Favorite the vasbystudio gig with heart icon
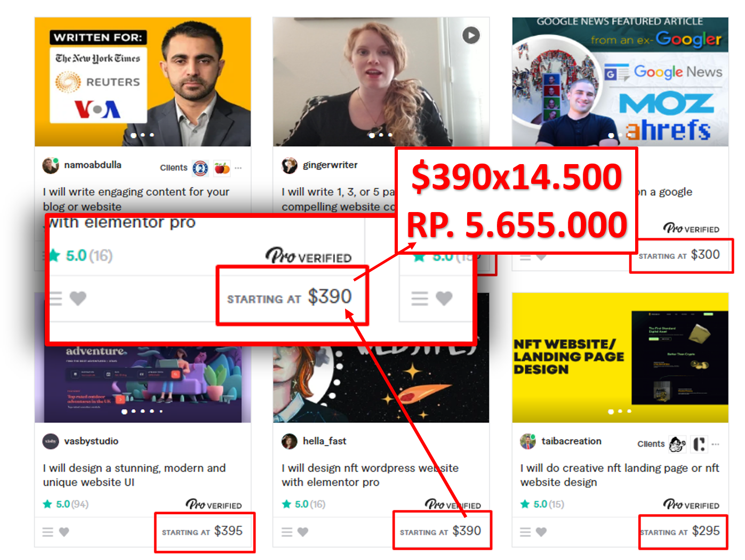This screenshot has height=560, width=745. (64, 532)
